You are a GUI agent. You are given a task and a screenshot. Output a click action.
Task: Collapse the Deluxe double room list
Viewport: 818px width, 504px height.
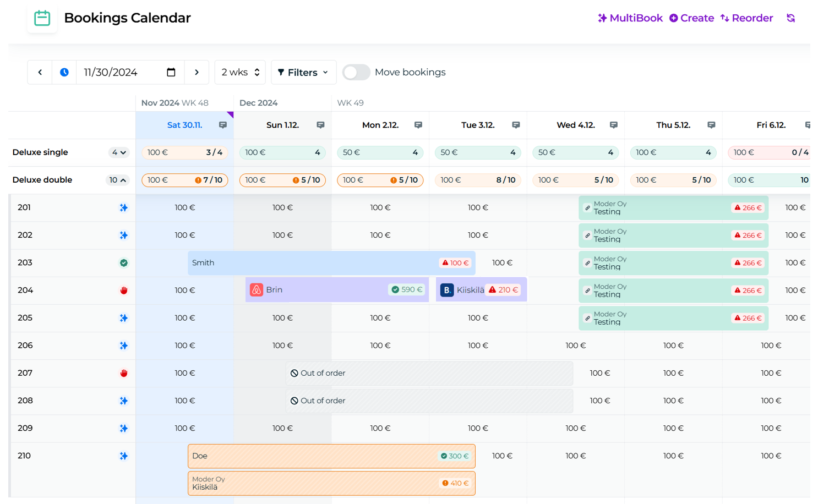click(x=117, y=180)
